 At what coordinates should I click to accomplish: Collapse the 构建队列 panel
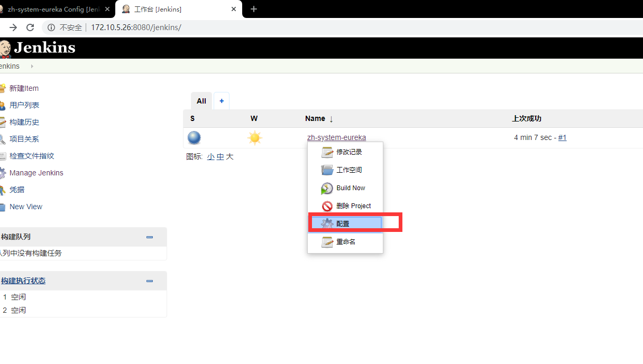coord(150,237)
